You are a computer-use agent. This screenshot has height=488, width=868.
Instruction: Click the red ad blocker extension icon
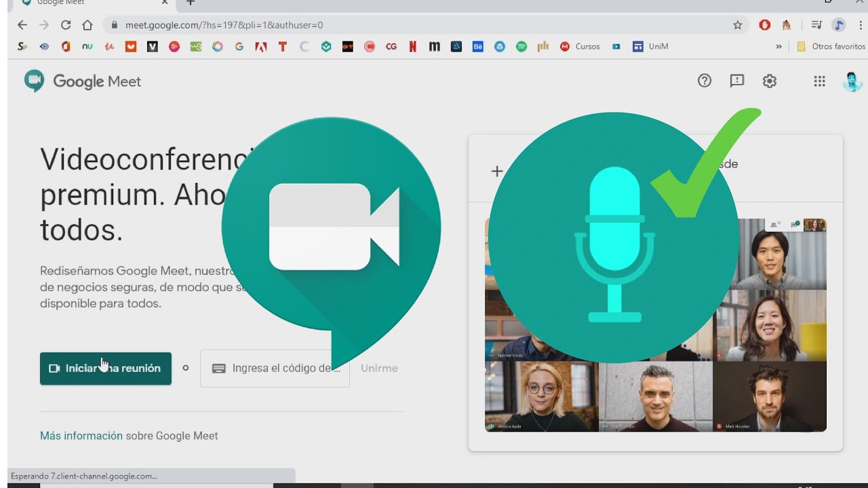click(765, 25)
